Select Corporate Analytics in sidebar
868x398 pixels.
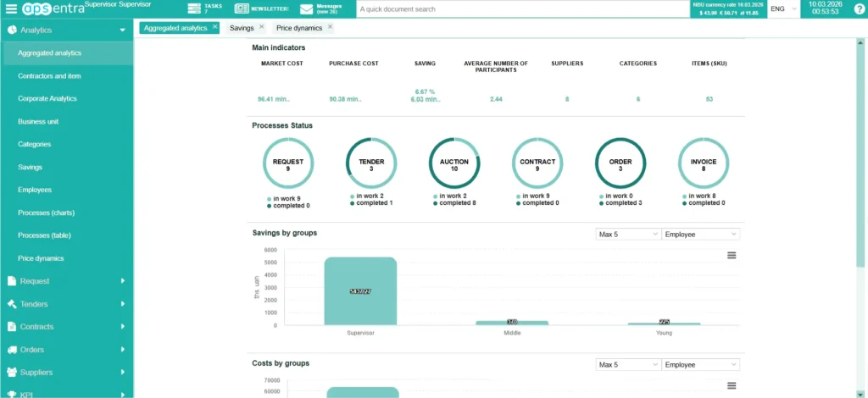[47, 98]
